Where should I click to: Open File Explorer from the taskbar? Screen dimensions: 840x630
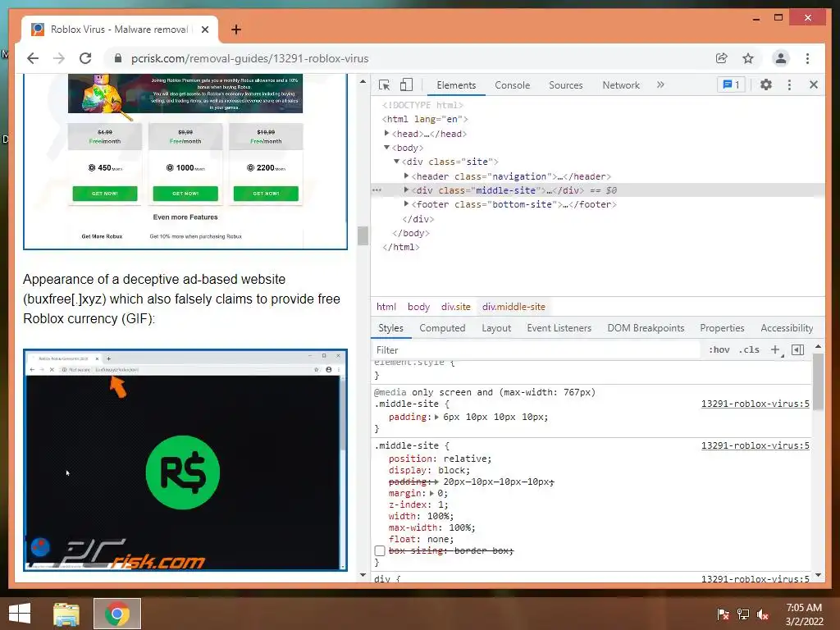66,614
